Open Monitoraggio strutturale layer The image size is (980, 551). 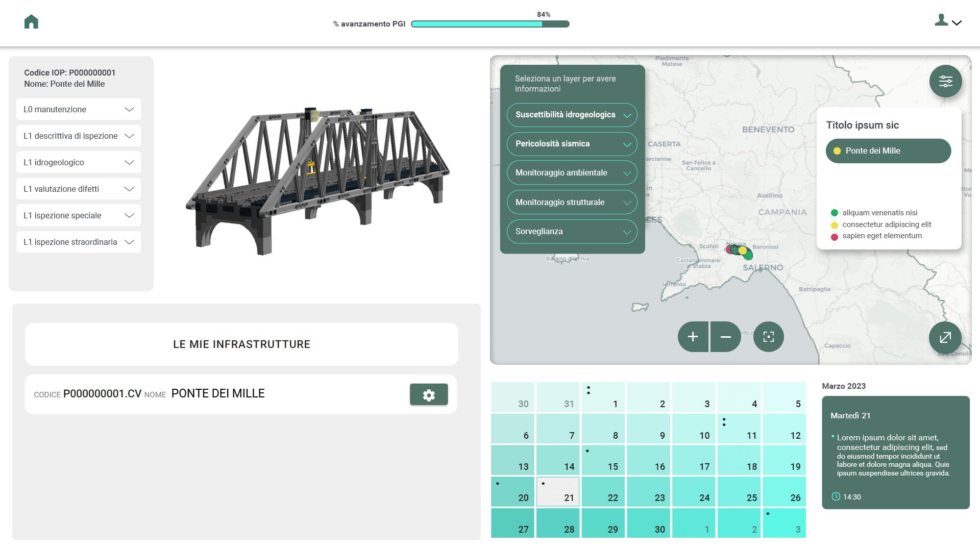click(572, 202)
